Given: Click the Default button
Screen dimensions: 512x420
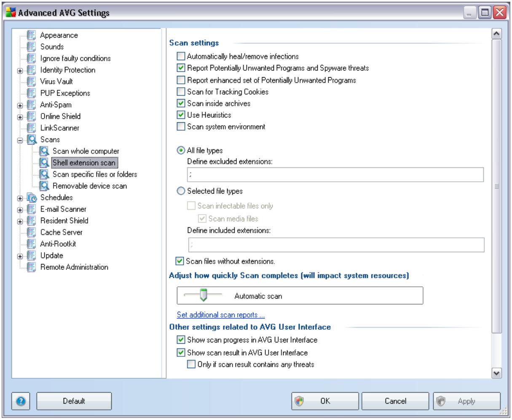Looking at the screenshot, I should (x=74, y=401).
